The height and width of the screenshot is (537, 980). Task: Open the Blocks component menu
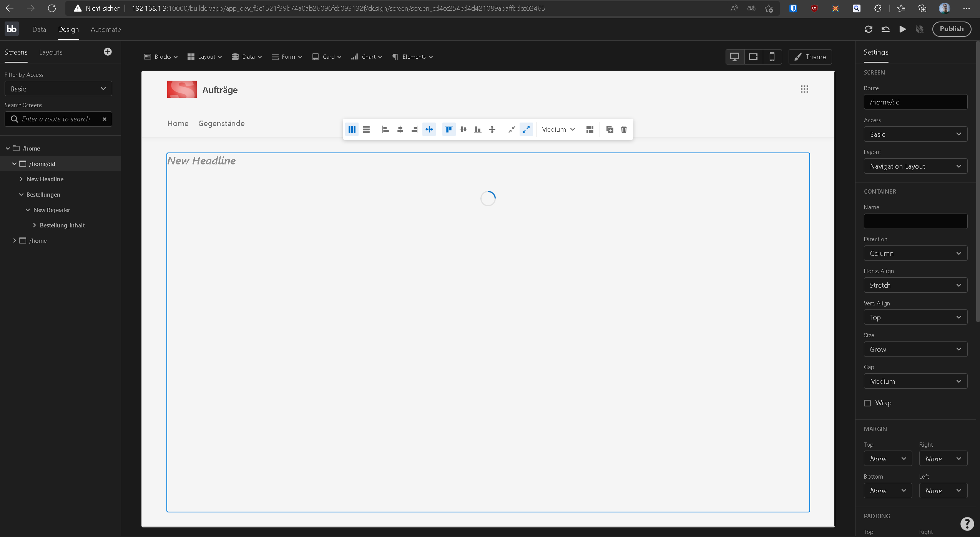[x=161, y=57]
